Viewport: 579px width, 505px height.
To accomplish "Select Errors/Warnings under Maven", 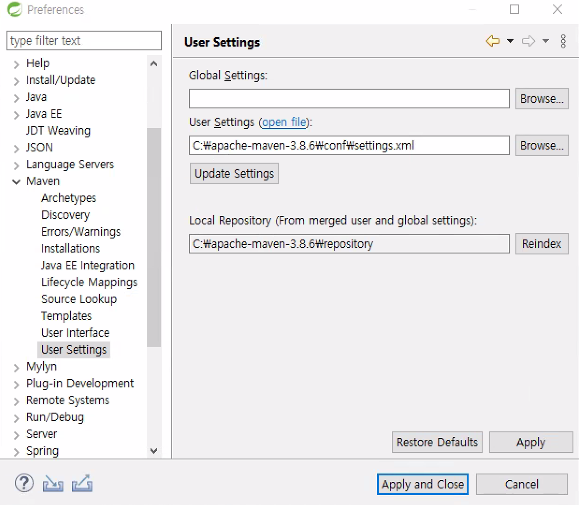I will (81, 232).
